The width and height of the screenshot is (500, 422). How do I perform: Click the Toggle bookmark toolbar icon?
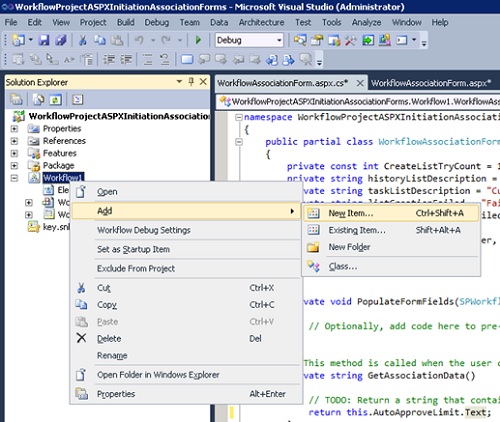(x=187, y=60)
